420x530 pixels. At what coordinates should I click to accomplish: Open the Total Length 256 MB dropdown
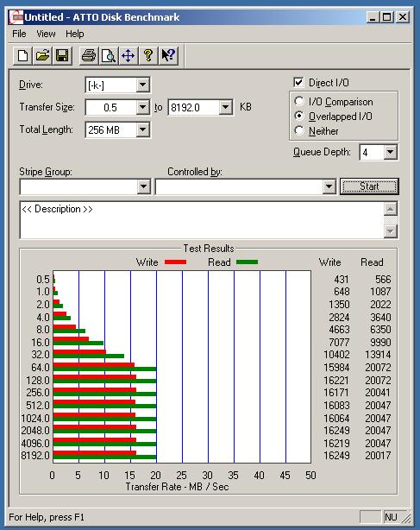[143, 129]
